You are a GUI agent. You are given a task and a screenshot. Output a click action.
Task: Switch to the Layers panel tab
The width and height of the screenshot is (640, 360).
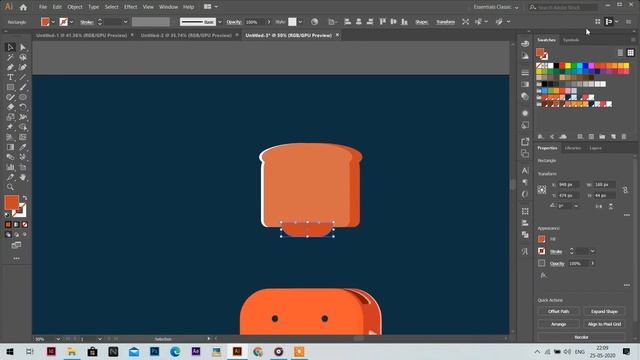595,148
